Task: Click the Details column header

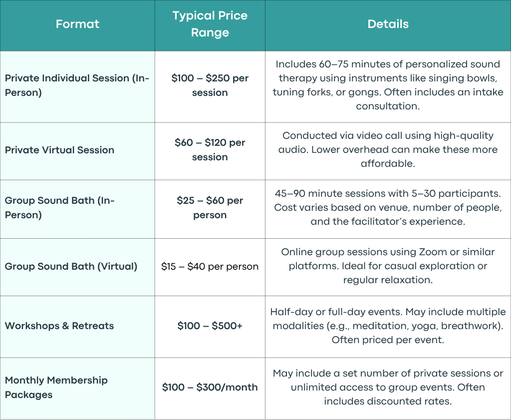Action: click(388, 24)
